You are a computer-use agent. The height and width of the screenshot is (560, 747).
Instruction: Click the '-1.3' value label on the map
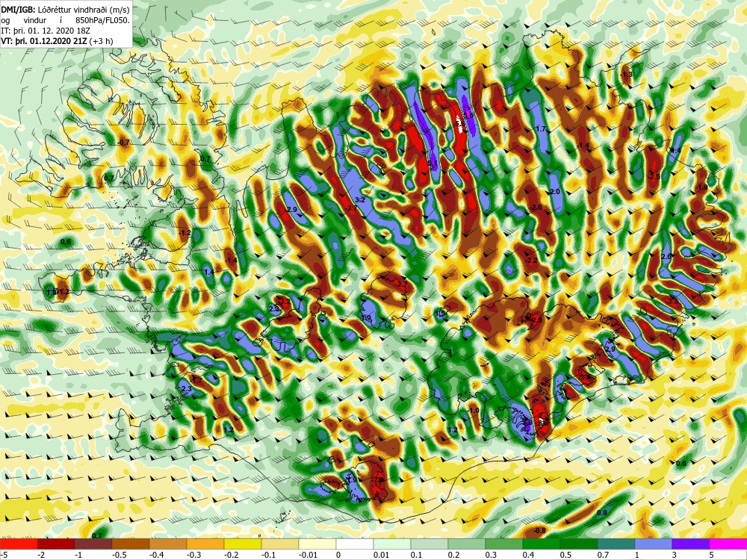click(x=627, y=74)
